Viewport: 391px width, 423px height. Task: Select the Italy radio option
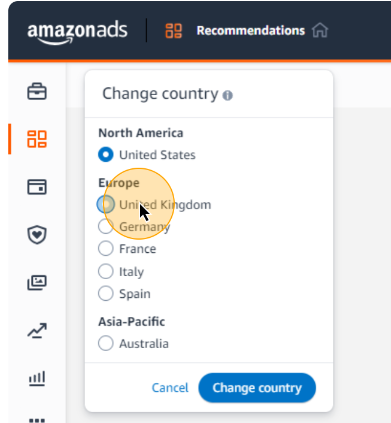pyautogui.click(x=106, y=271)
